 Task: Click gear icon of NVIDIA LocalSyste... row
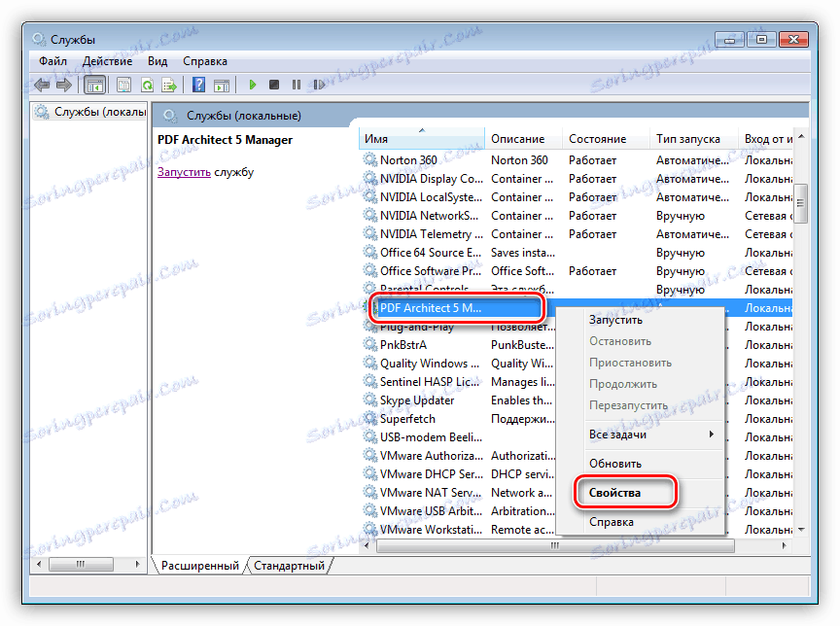[369, 196]
